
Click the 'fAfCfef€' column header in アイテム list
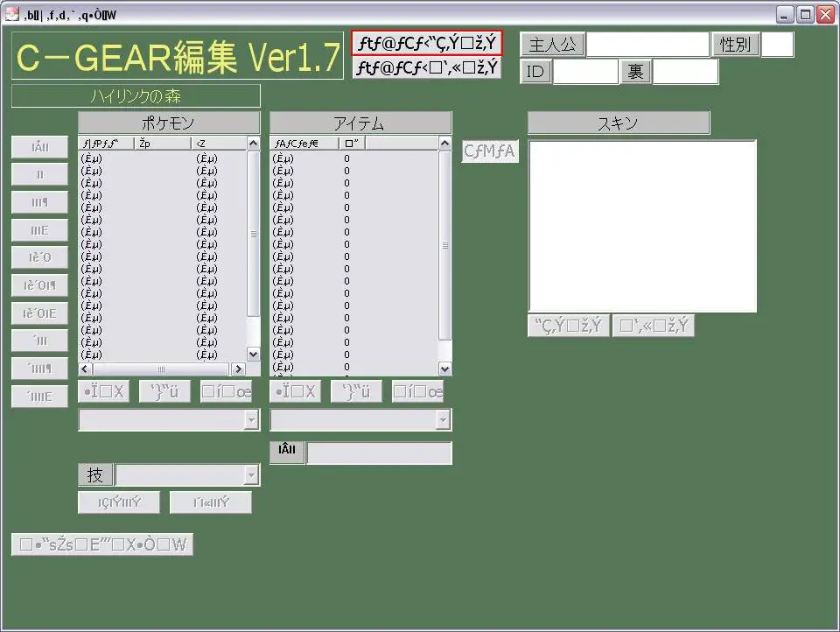click(304, 144)
